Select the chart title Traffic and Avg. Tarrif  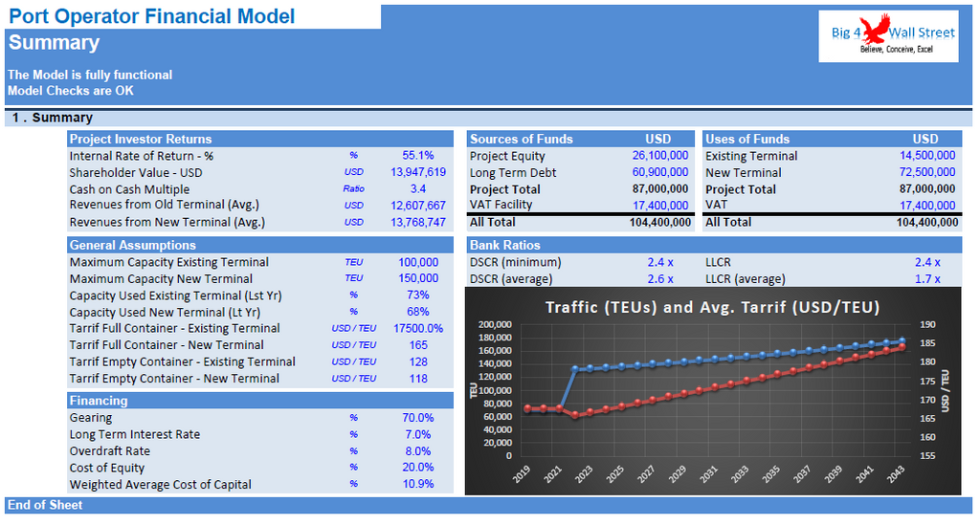point(712,307)
